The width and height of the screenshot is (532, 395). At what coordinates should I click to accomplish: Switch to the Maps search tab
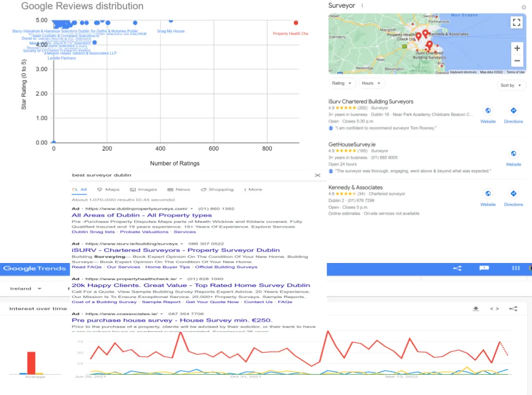point(108,190)
